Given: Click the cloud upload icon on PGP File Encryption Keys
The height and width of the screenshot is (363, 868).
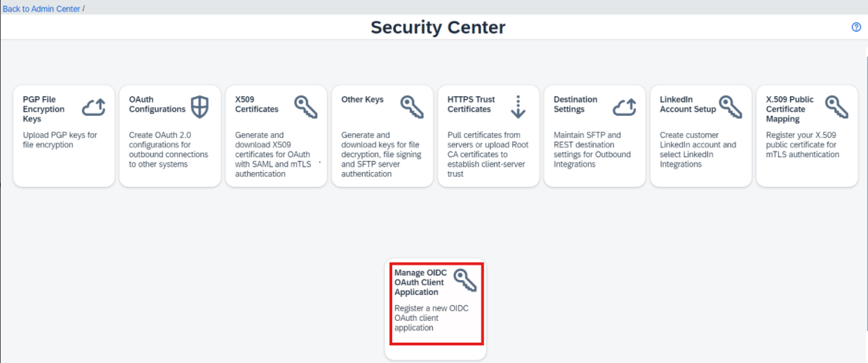Looking at the screenshot, I should pyautogui.click(x=94, y=107).
